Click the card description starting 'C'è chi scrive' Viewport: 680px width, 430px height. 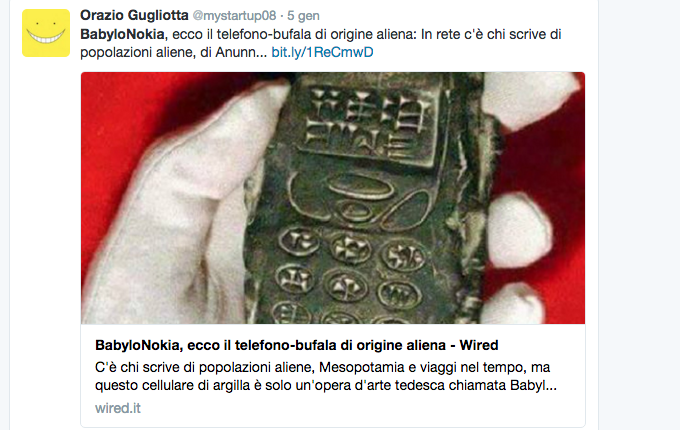[322, 376]
